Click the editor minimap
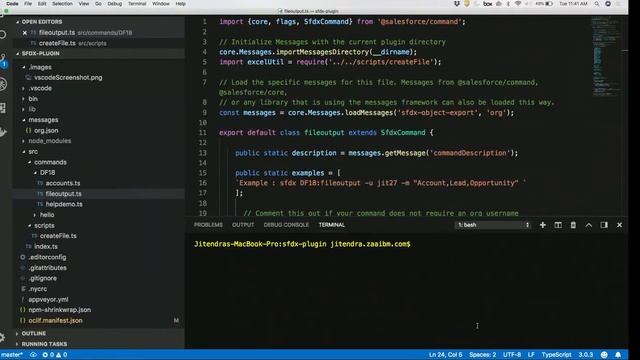This screenshot has width=640, height=360. (x=606, y=57)
